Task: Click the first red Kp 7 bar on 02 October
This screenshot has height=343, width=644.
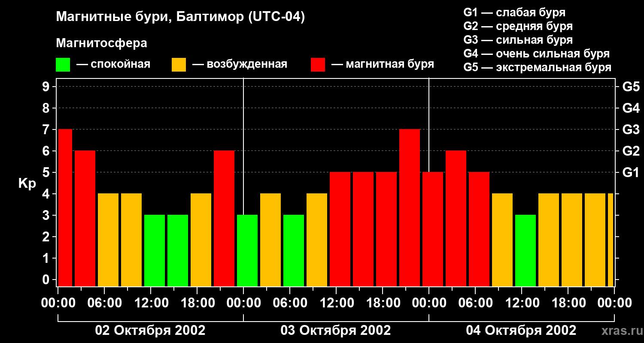Action: (65, 208)
